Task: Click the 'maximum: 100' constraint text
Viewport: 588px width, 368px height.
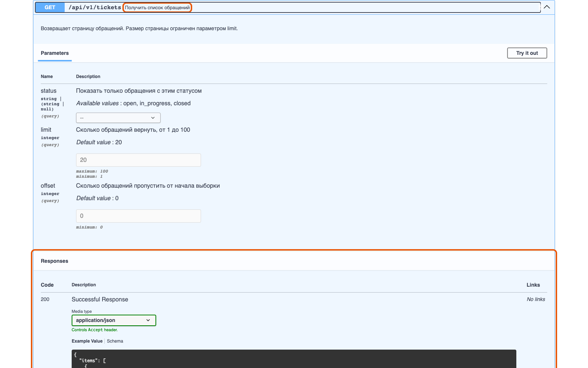Action: coord(92,171)
